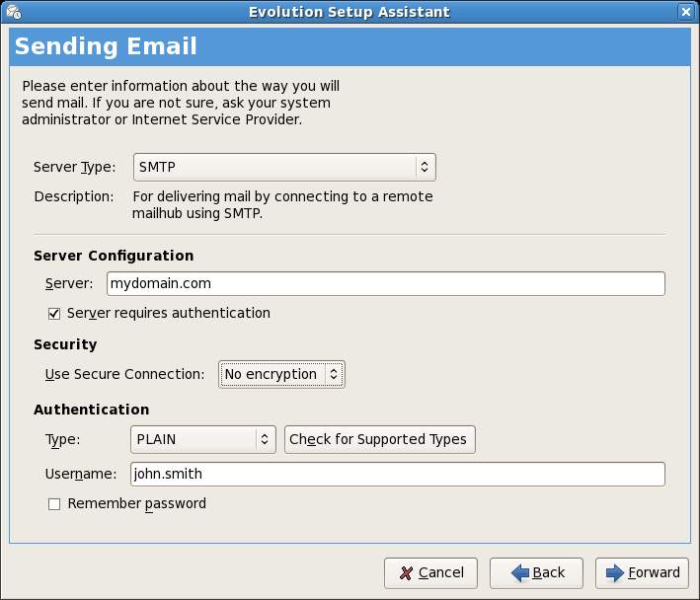Expand the Use Secure Connection dropdown
This screenshot has width=700, height=600.
pyautogui.click(x=281, y=374)
